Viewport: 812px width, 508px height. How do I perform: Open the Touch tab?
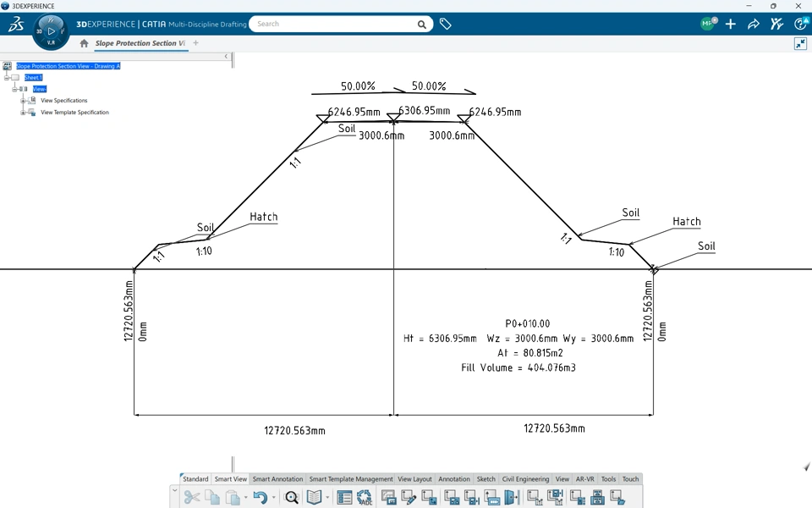click(630, 479)
